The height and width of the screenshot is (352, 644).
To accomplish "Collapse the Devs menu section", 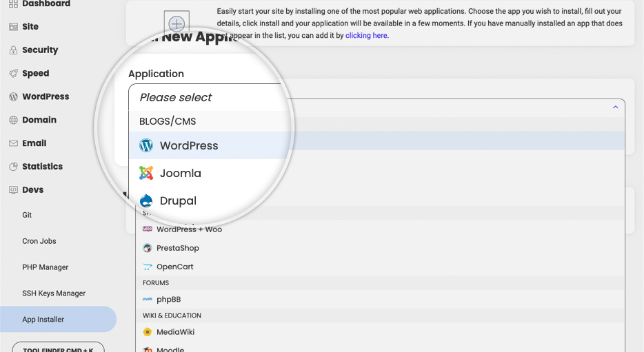I will (x=32, y=190).
